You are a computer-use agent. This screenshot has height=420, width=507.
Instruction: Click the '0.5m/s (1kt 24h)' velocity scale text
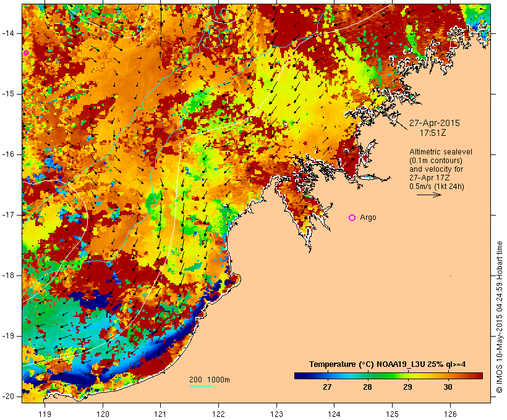(437, 187)
